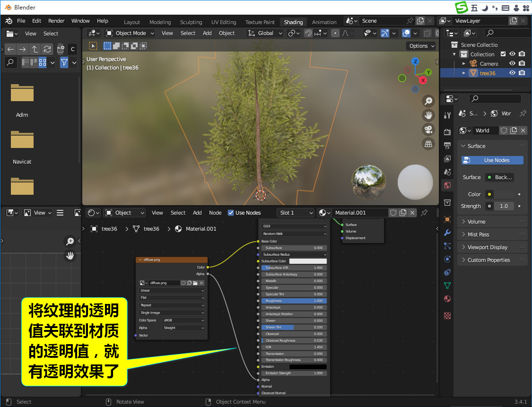
Task: Toggle camera view icon in viewport
Action: tap(428, 130)
